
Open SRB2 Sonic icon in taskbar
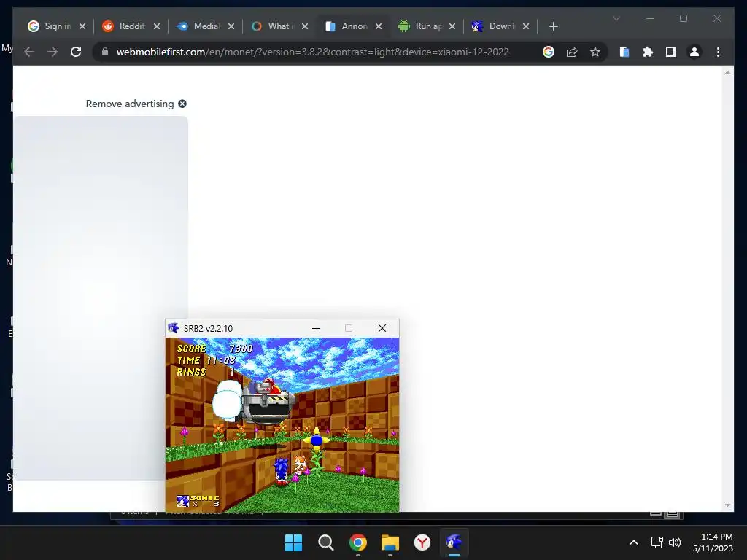(454, 542)
